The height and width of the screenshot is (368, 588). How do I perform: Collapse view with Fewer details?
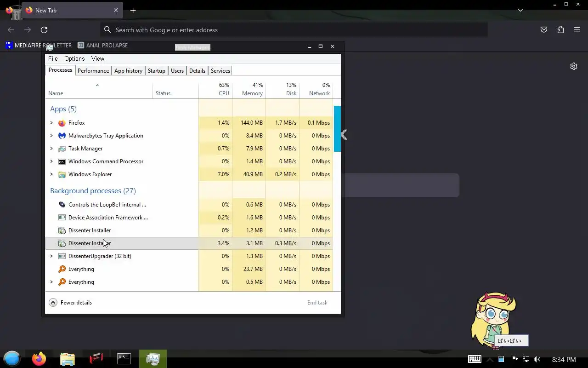[x=70, y=303]
